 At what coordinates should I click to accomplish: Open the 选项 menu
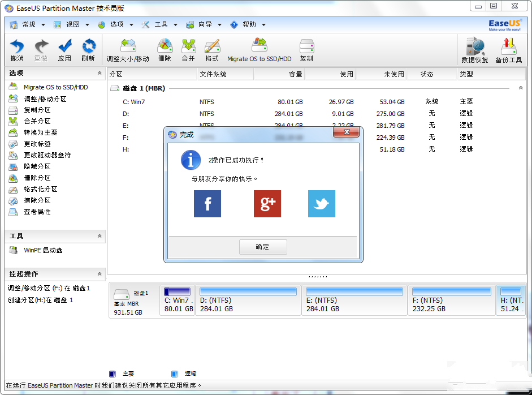(116, 24)
